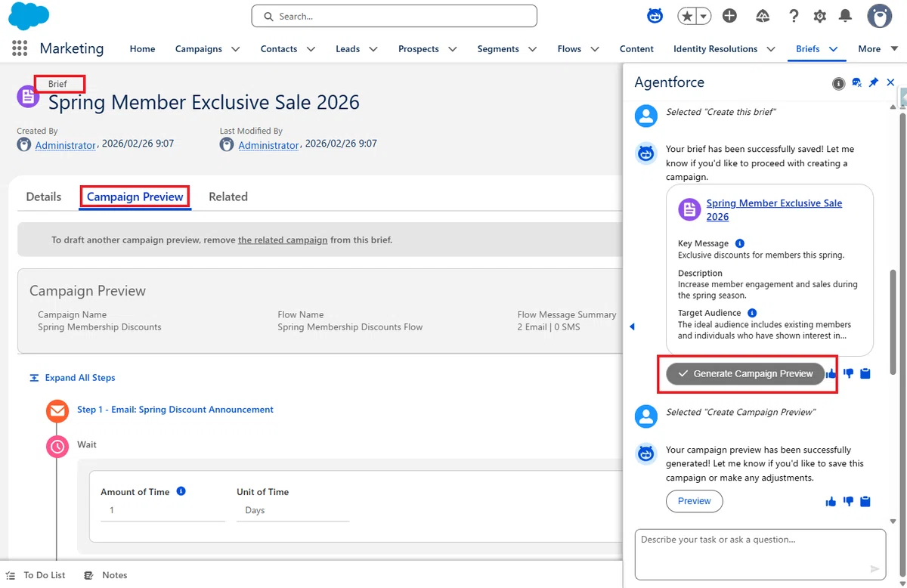This screenshot has width=907, height=588.
Task: Click the Agentforce task input box
Action: (760, 553)
